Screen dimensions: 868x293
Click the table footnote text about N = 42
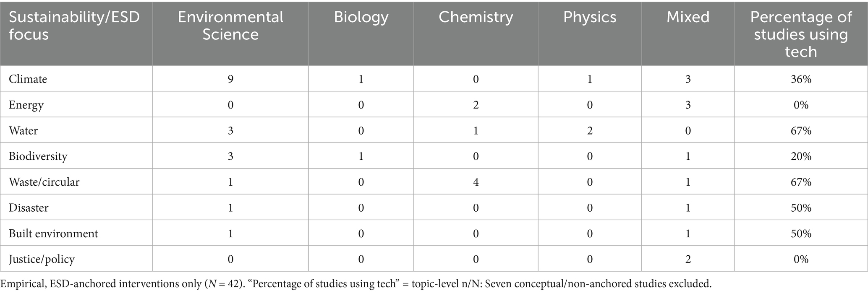click(x=355, y=284)
